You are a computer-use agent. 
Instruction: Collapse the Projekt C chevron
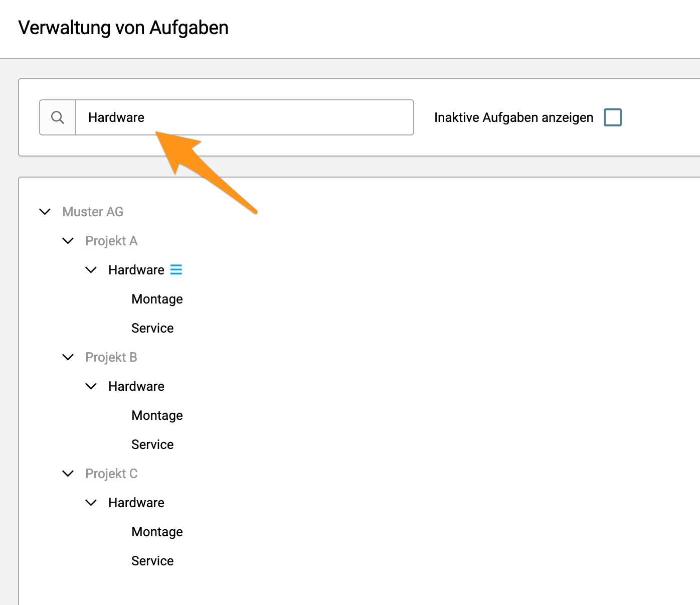tap(68, 474)
